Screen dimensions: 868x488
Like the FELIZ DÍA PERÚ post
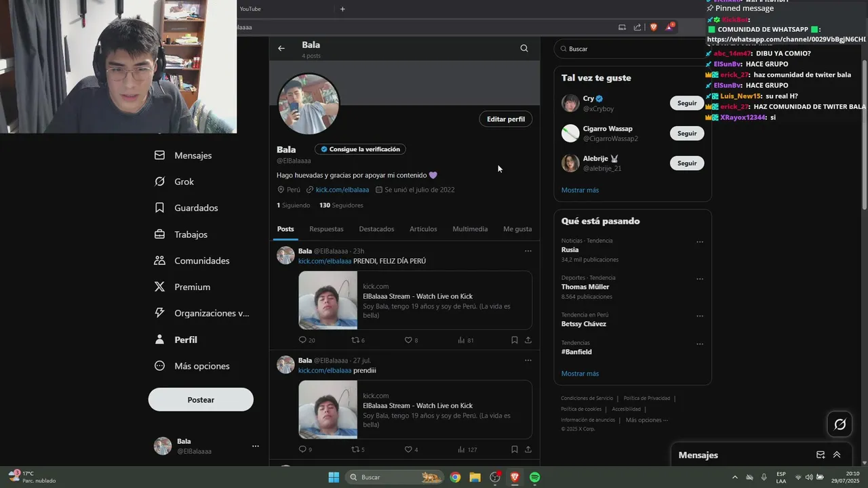coord(411,340)
